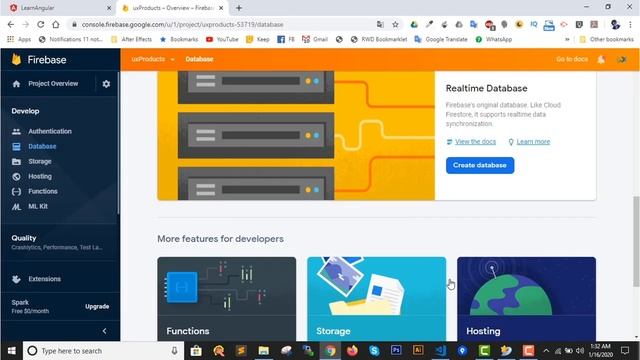Open the YouTube bookmark
The width and height of the screenshot is (640, 360).
tap(222, 39)
